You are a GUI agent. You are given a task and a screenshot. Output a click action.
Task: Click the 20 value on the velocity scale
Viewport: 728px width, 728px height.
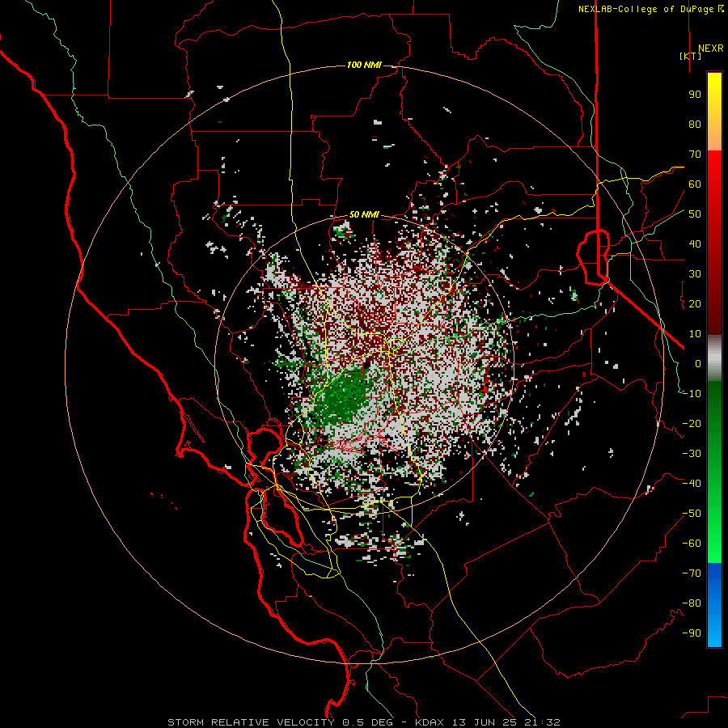pos(695,304)
